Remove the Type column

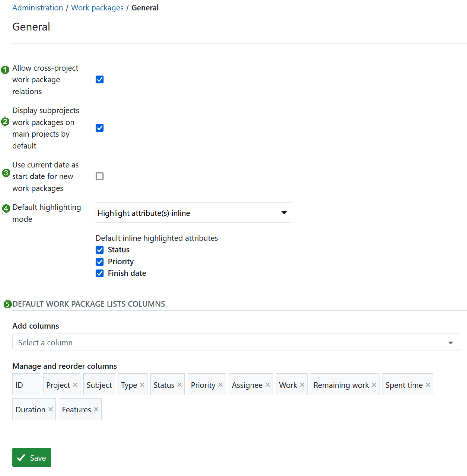[x=142, y=385]
